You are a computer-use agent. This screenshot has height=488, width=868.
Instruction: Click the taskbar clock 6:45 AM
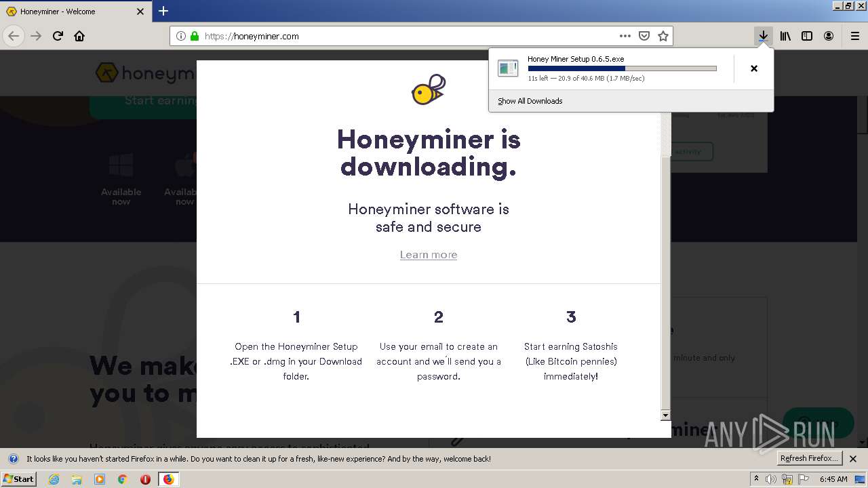[833, 479]
